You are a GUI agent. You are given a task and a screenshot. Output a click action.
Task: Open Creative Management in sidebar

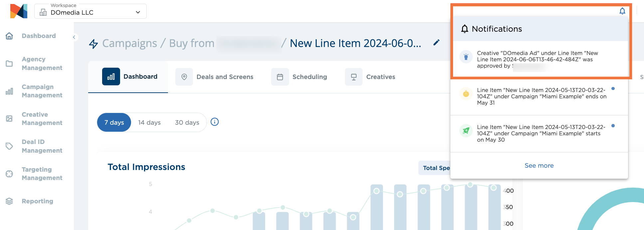tap(42, 119)
